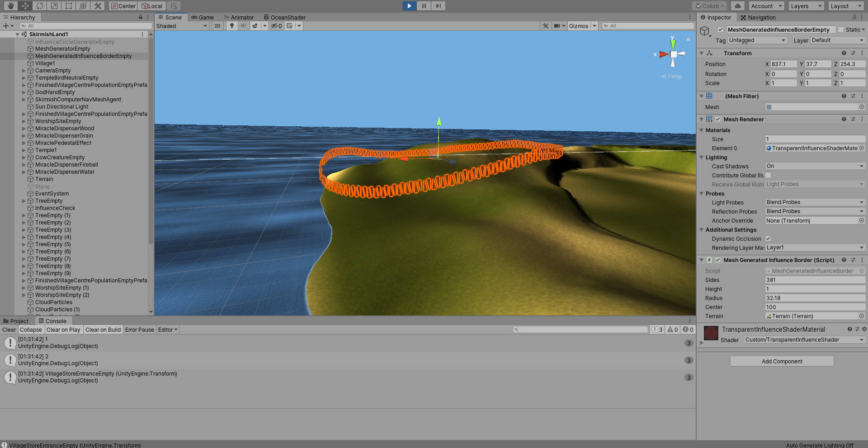
Task: Open the Layout dropdown
Action: tap(847, 6)
